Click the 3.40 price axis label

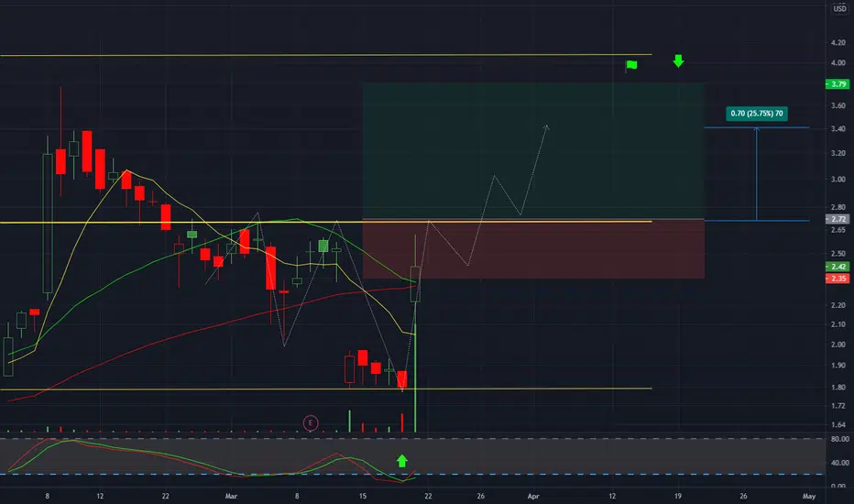838,129
